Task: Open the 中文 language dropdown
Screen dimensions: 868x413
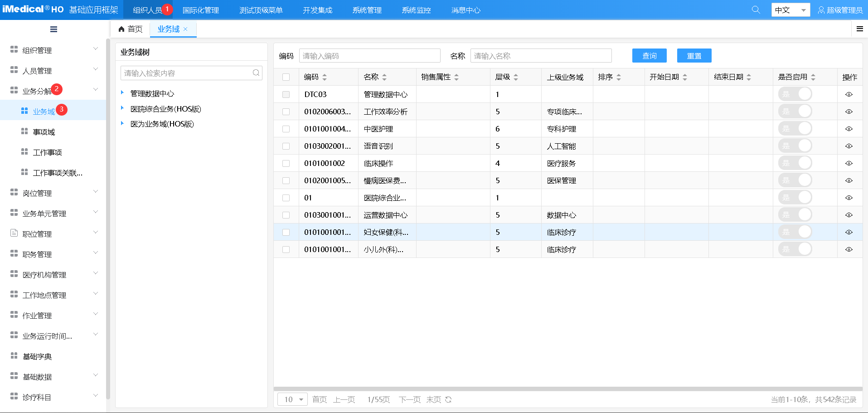Action: 790,9
